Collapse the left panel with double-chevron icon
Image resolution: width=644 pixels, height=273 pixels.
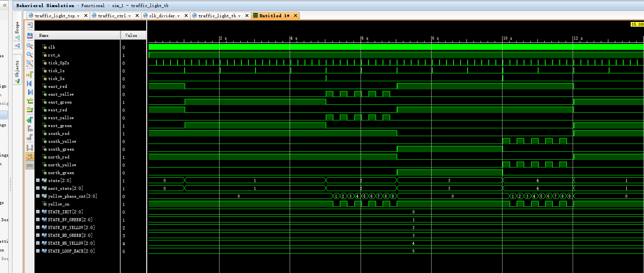point(5,5)
